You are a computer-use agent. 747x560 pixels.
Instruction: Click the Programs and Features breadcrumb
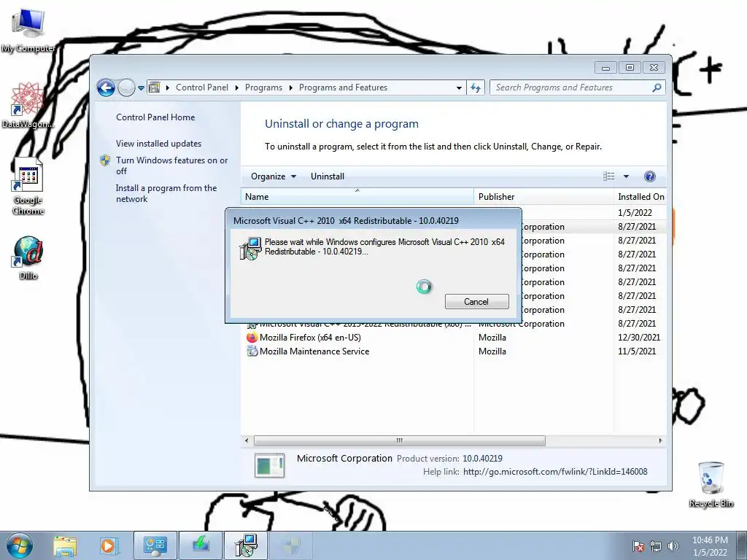[x=343, y=87]
